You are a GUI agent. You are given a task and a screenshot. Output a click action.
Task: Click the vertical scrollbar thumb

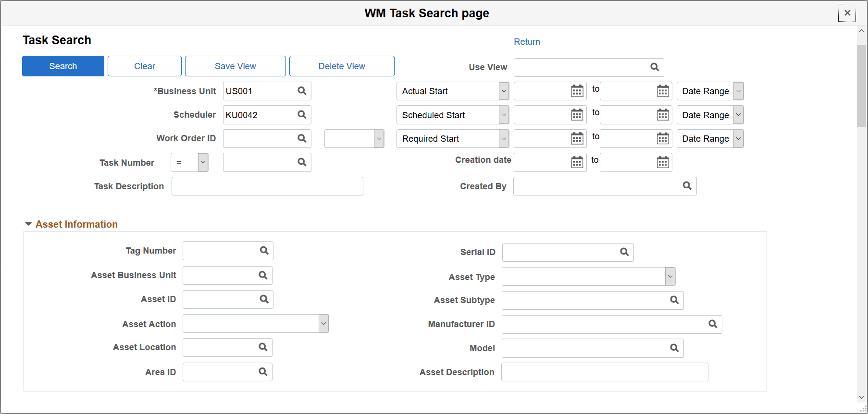(x=861, y=86)
